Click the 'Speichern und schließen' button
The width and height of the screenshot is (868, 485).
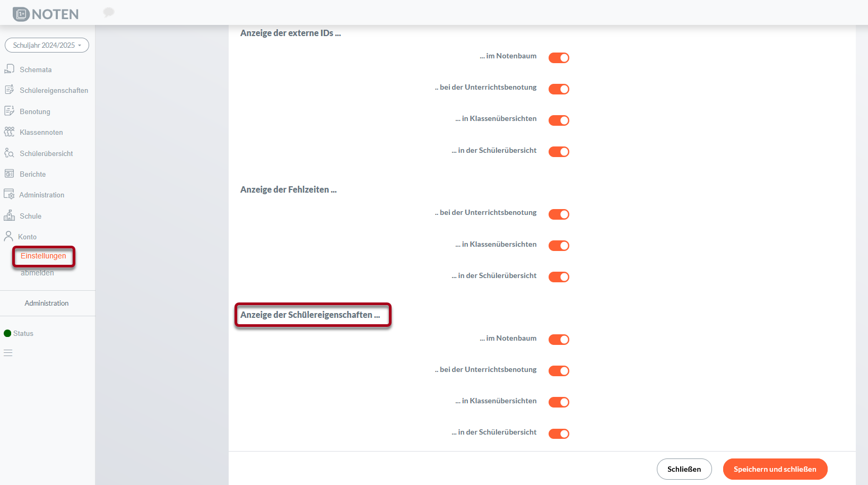coord(775,469)
